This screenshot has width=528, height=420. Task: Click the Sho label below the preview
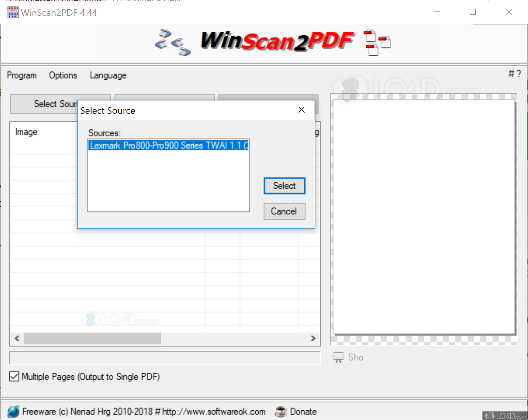click(356, 357)
